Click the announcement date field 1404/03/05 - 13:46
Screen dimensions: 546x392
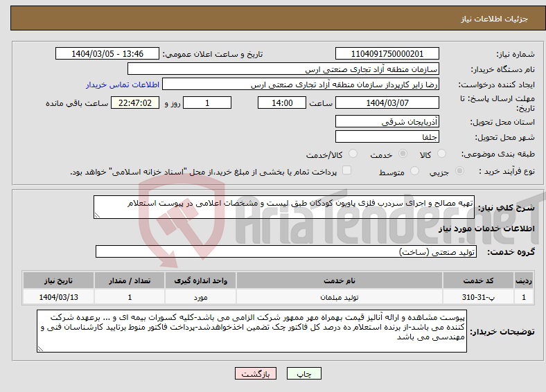point(107,53)
